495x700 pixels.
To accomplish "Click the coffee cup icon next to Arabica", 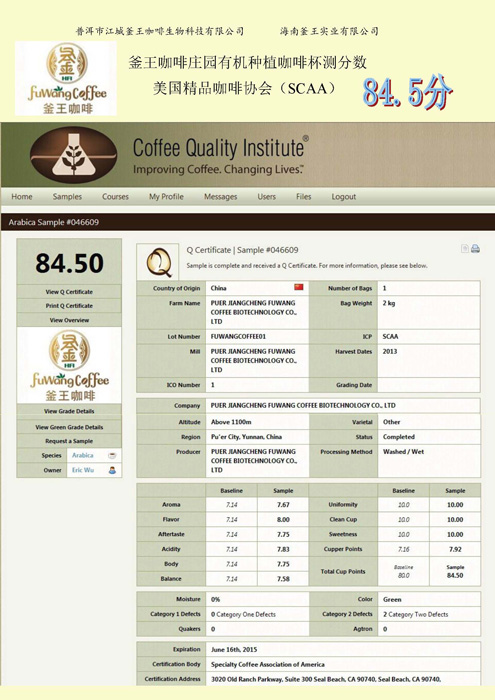I will (112, 455).
